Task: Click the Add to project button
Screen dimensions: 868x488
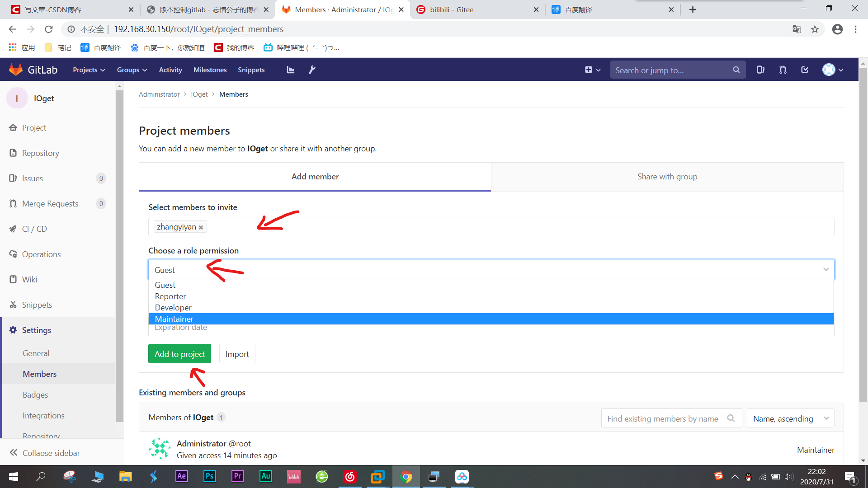Action: (x=179, y=354)
